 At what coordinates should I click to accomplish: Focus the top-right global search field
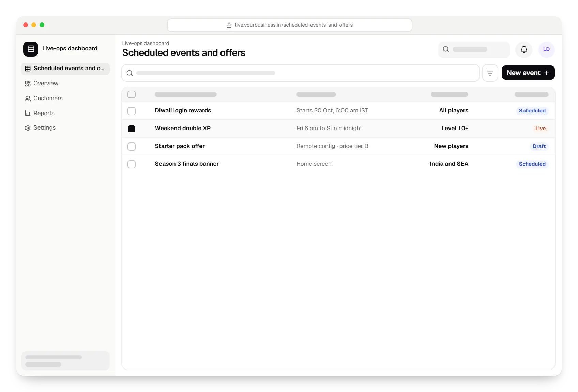[x=474, y=50]
